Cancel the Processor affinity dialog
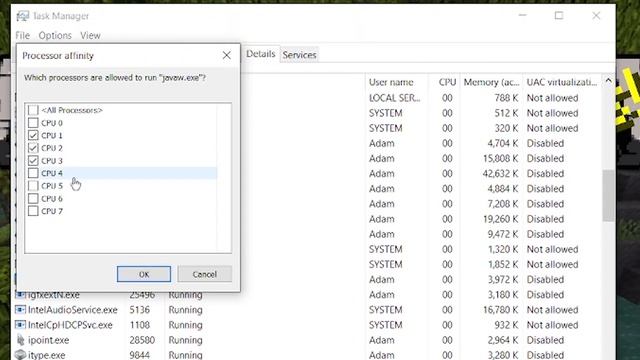 coord(204,274)
